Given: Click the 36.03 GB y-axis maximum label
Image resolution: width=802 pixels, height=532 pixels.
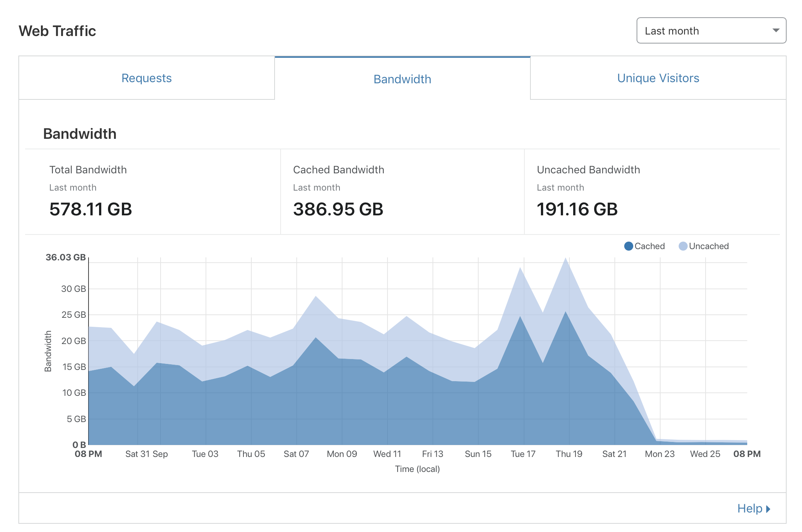Looking at the screenshot, I should pos(66,257).
